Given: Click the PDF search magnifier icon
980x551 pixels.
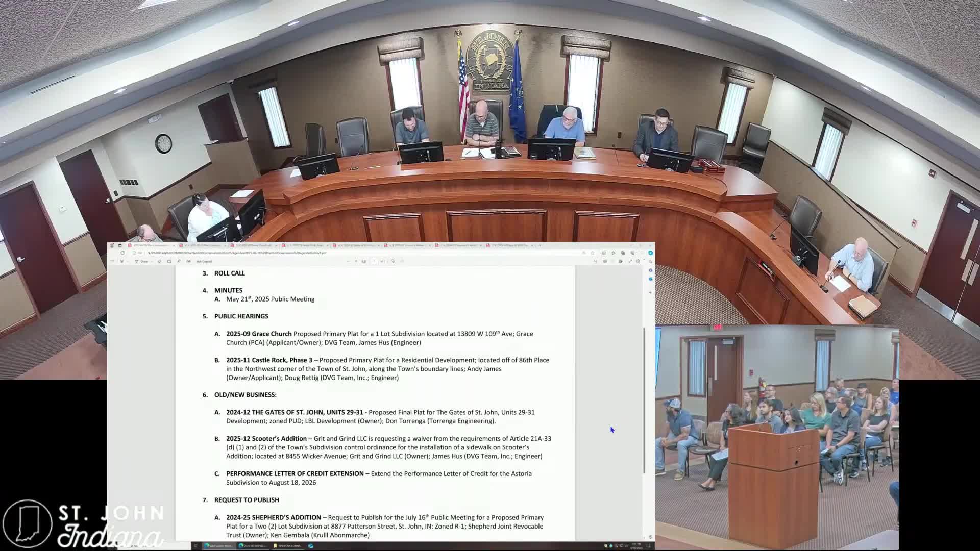Looking at the screenshot, I should tap(595, 261).
